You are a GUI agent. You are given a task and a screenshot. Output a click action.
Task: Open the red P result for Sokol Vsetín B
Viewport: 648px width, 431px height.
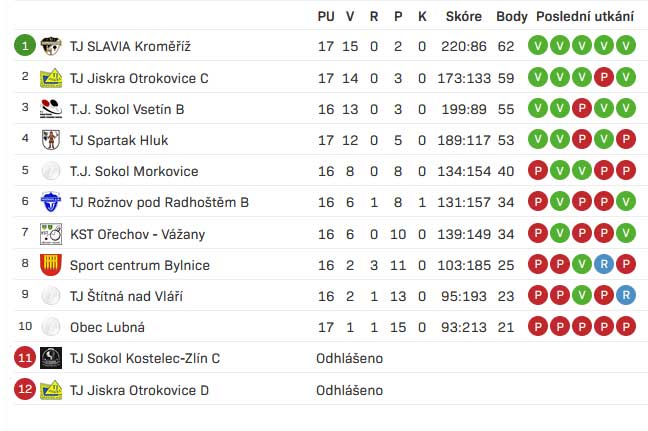click(x=582, y=109)
